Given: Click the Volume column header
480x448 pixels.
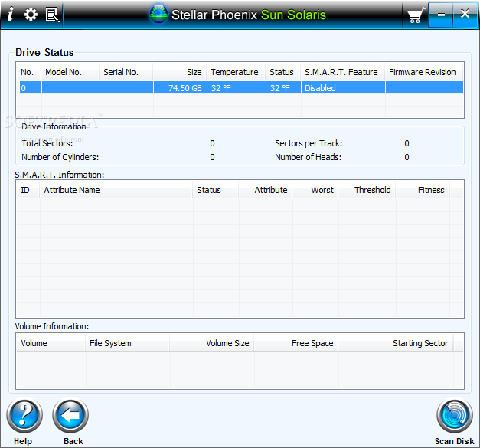Looking at the screenshot, I should [51, 343].
